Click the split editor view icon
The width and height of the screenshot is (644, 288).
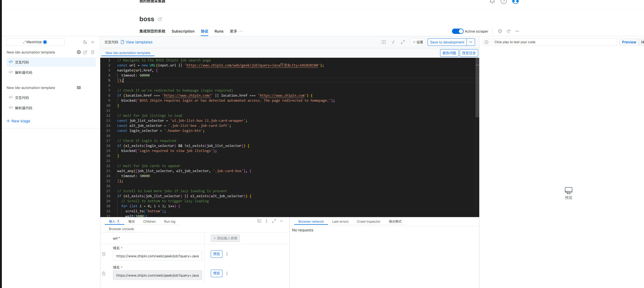point(383,42)
